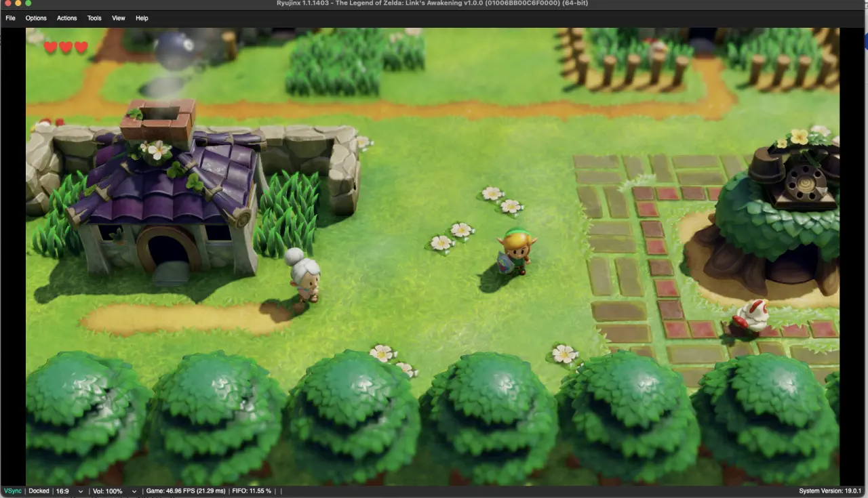Open the View menu
This screenshot has width=868, height=498.
[x=119, y=18]
